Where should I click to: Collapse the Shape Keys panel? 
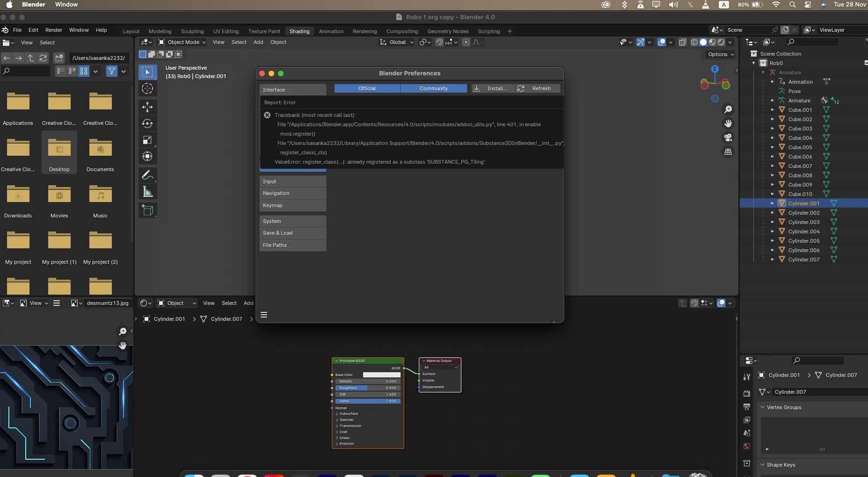pyautogui.click(x=763, y=465)
